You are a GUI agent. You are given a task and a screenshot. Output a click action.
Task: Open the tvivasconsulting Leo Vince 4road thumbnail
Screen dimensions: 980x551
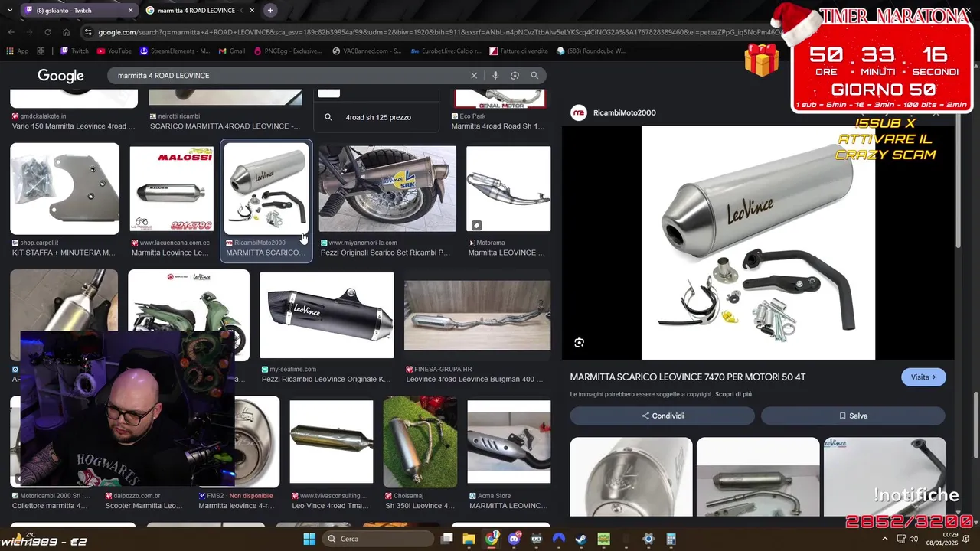[x=332, y=442]
